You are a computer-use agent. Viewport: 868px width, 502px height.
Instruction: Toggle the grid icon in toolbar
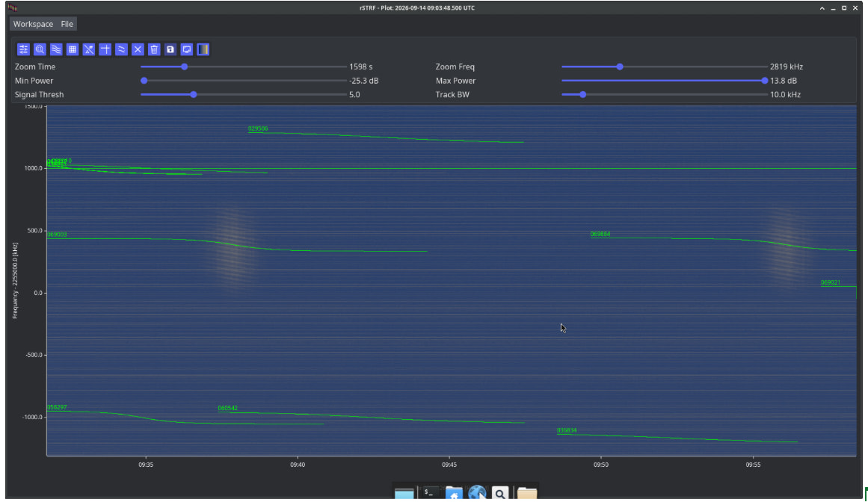click(x=73, y=50)
